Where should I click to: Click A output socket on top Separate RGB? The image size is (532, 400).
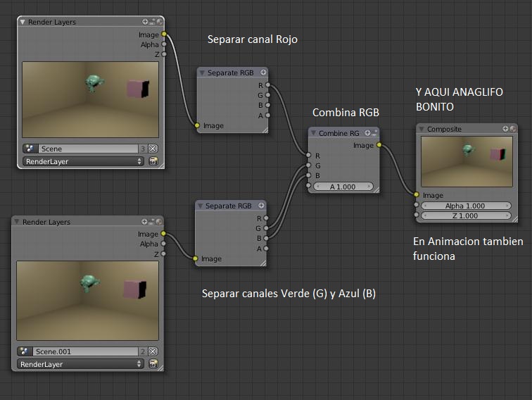pos(268,115)
